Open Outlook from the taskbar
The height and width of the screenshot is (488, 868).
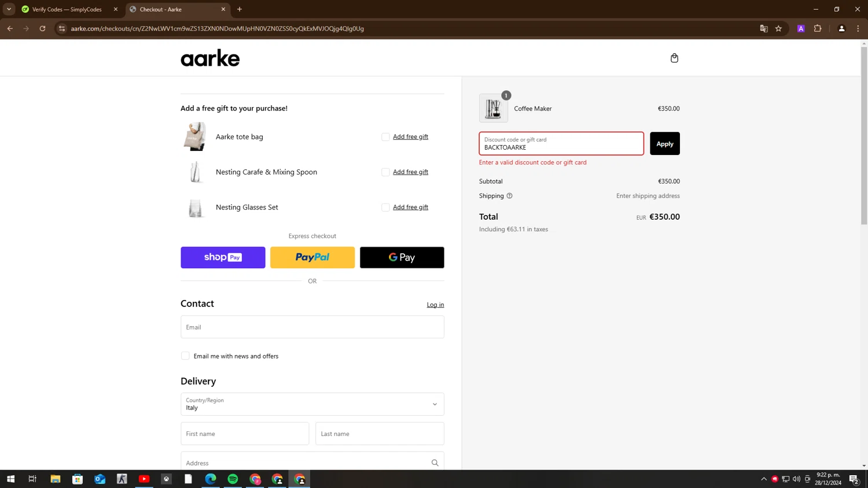(100, 479)
